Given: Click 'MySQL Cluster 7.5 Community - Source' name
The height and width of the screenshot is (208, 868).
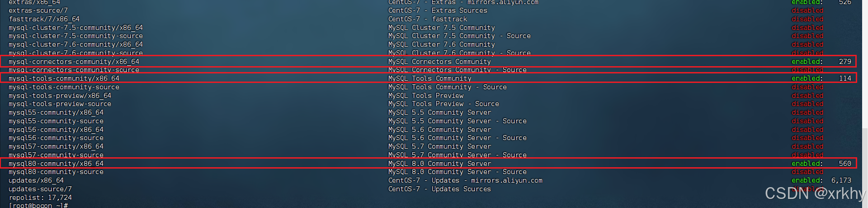Looking at the screenshot, I should pos(459,36).
